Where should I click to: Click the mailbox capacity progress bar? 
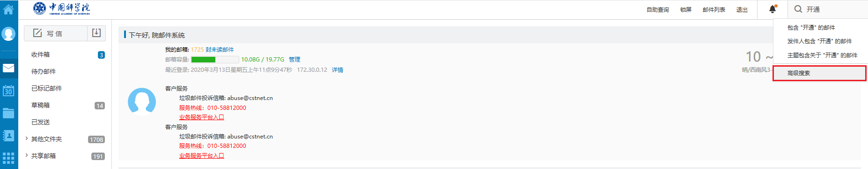pos(215,60)
